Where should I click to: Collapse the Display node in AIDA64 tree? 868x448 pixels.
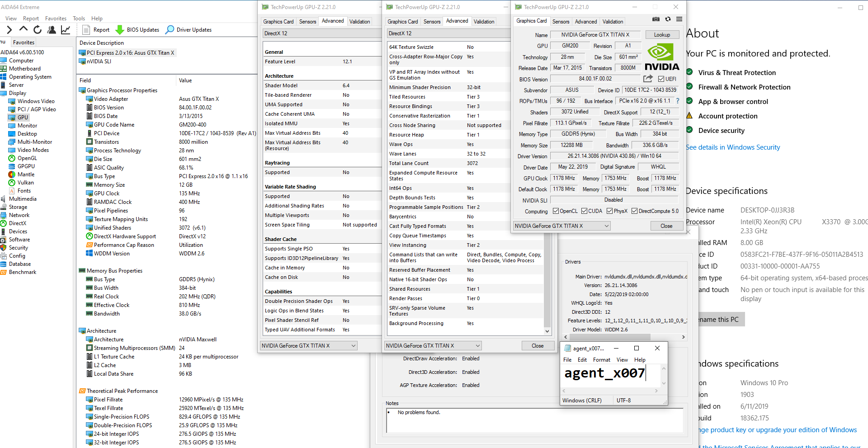click(x=17, y=93)
